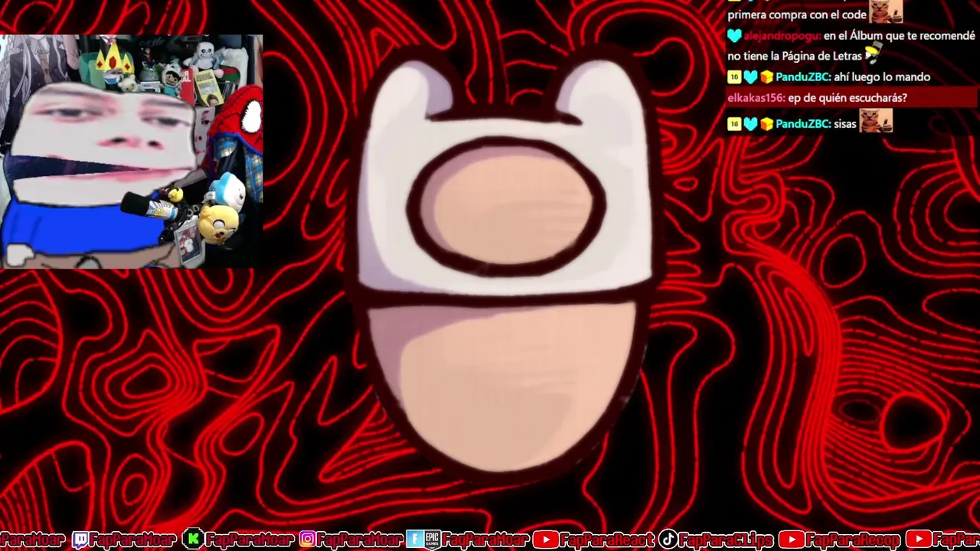Click the Twitch logo in the bottom ticker
The image size is (980, 551).
(80, 540)
